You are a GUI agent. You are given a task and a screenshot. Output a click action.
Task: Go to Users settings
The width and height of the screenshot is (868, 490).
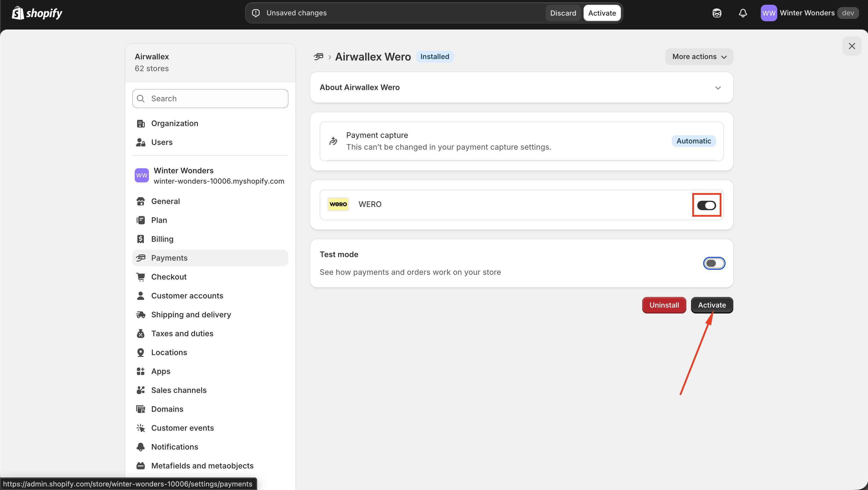tap(210, 143)
